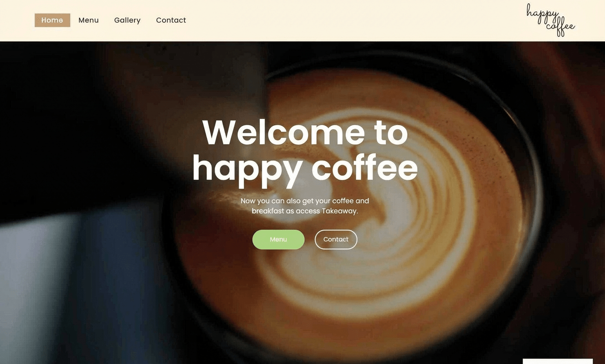Image resolution: width=605 pixels, height=364 pixels.
Task: Click the large "happy coffee" heading text
Action: point(305,168)
